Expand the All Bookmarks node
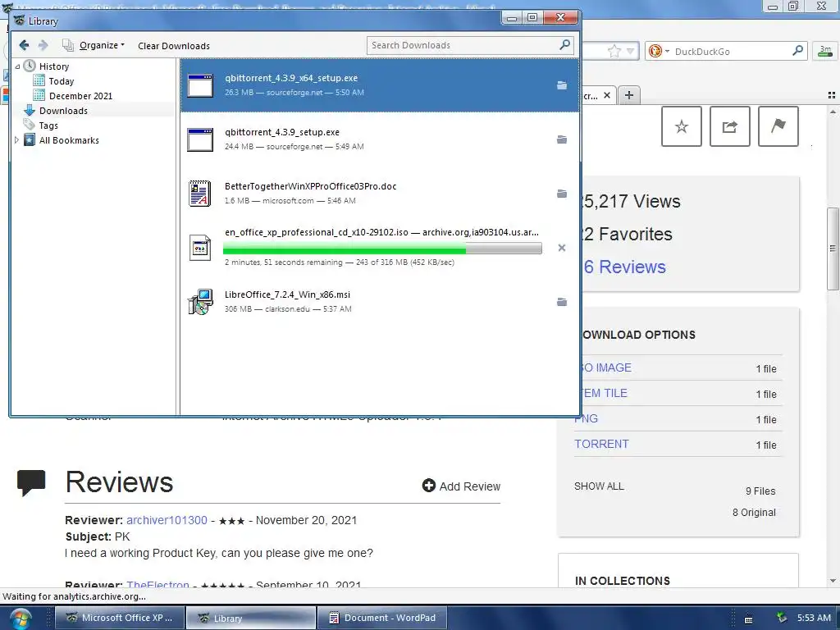The image size is (840, 630). click(16, 140)
